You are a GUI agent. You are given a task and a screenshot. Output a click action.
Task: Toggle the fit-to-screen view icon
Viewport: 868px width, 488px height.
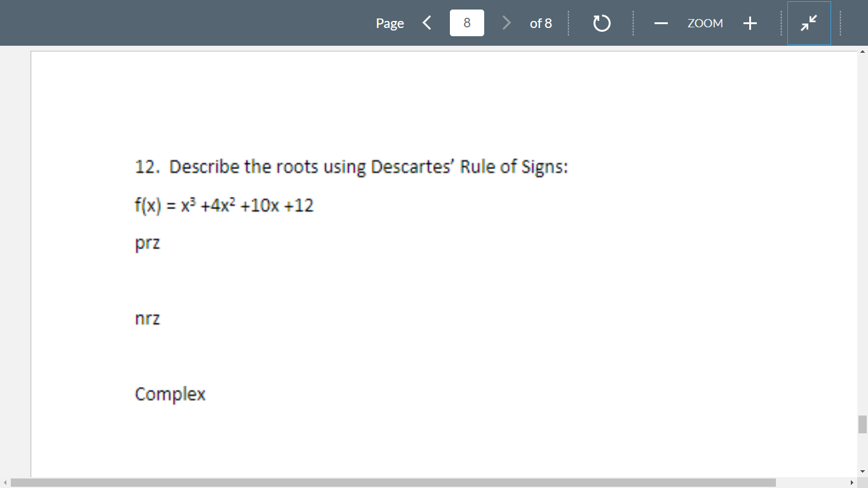(x=808, y=23)
